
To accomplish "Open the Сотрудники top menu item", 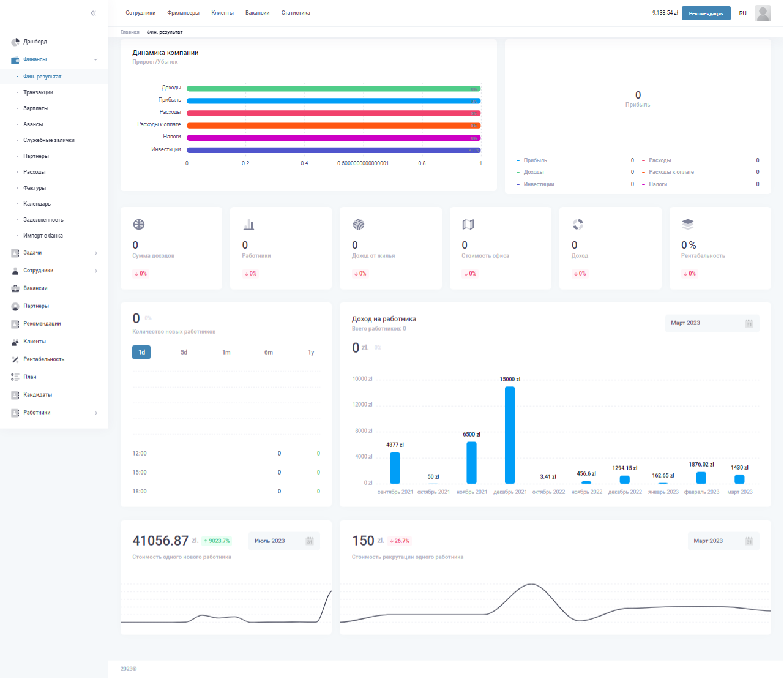I will [140, 13].
